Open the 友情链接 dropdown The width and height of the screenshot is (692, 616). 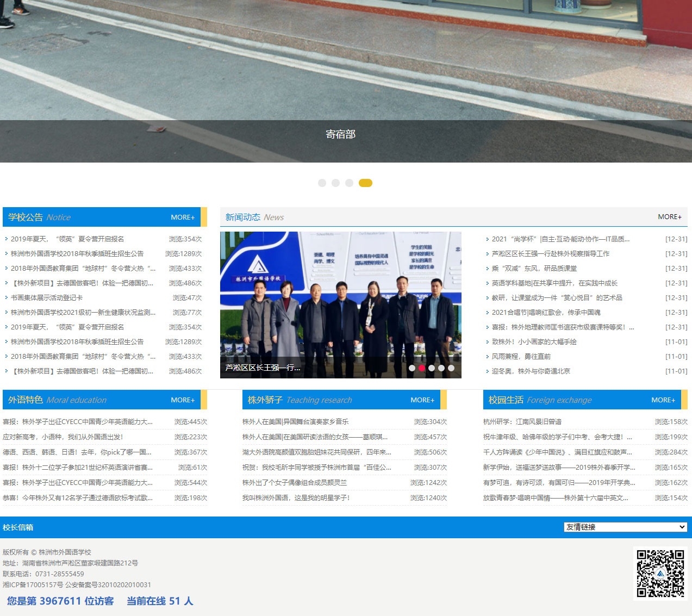625,527
